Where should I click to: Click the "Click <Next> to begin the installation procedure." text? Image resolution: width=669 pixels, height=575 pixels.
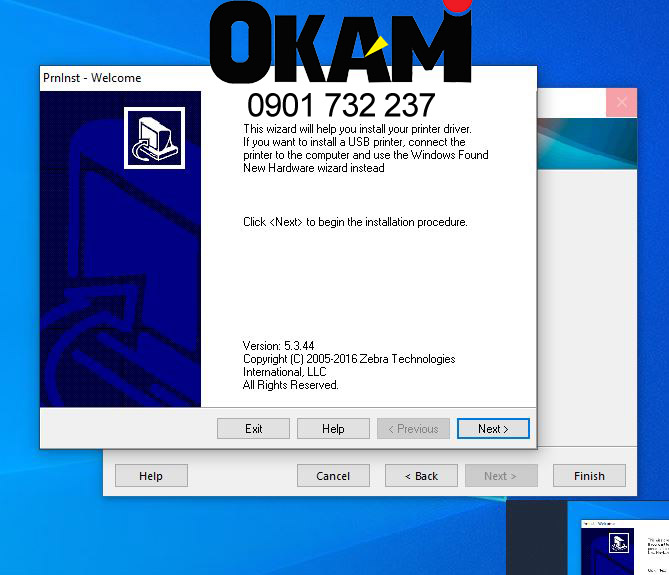coord(355,222)
